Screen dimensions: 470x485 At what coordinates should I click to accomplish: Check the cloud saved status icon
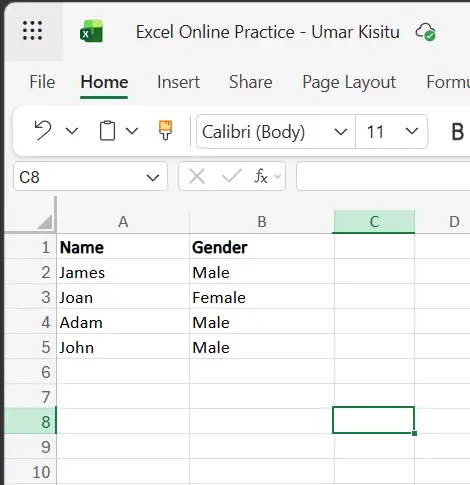click(x=425, y=32)
